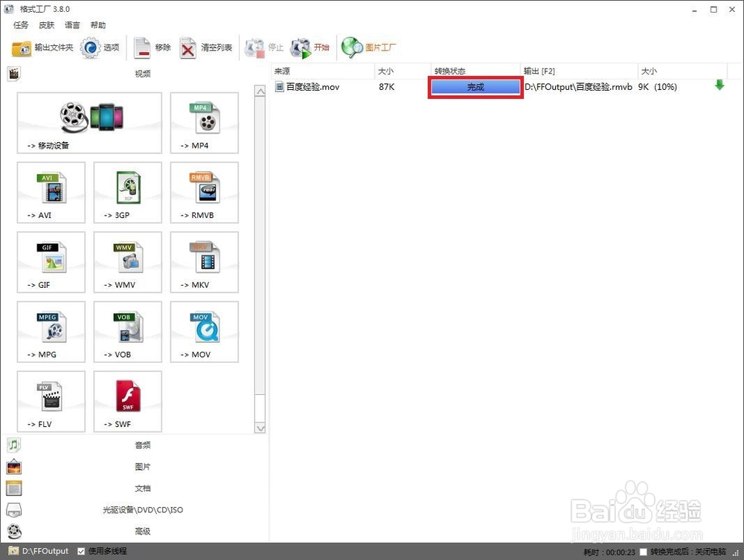Click scroll-down arrow of format list scrollbar
Image resolution: width=744 pixels, height=560 pixels.
(260, 428)
